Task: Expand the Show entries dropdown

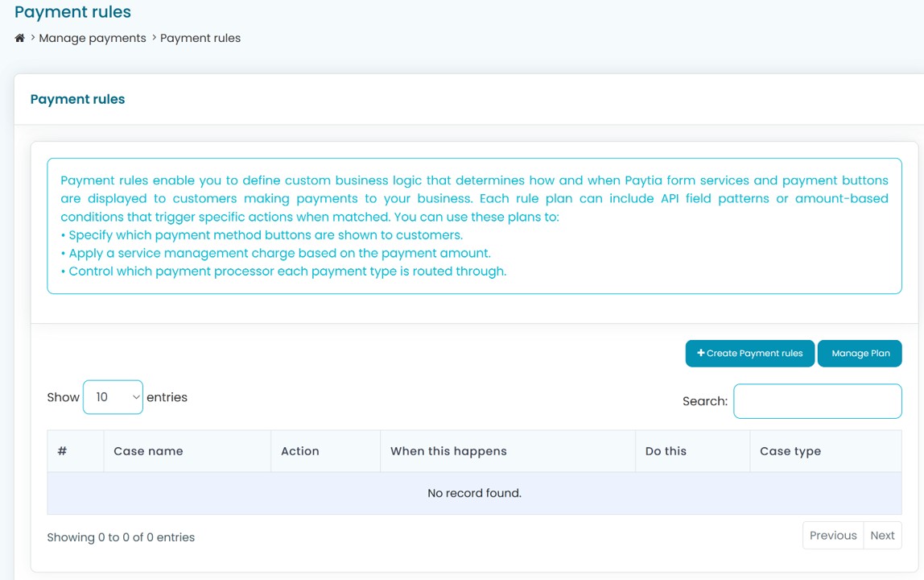Action: pos(113,397)
